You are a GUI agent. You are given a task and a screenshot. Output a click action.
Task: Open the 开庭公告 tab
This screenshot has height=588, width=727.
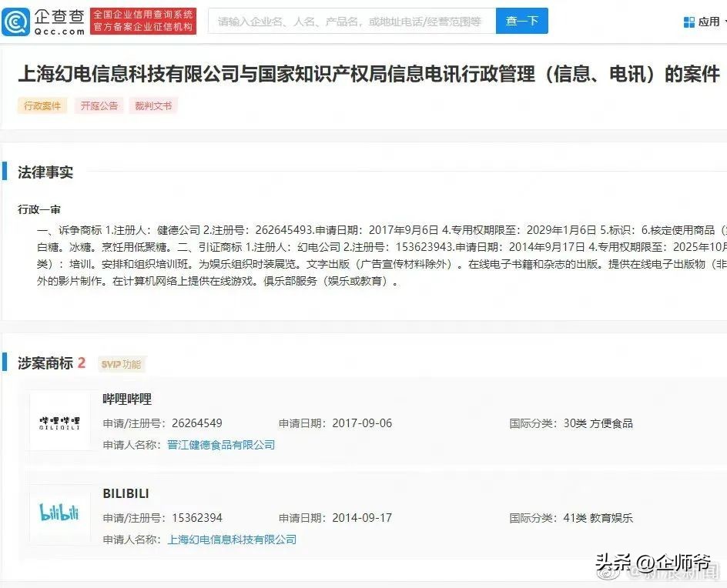(97, 106)
